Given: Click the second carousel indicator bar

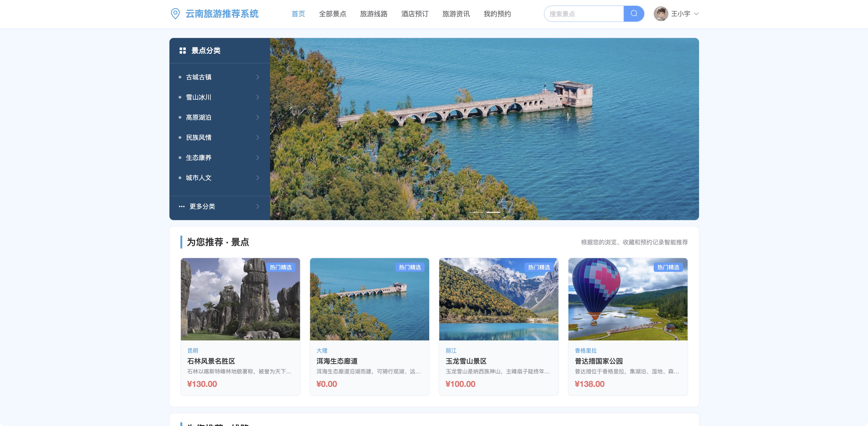Looking at the screenshot, I should tap(493, 212).
